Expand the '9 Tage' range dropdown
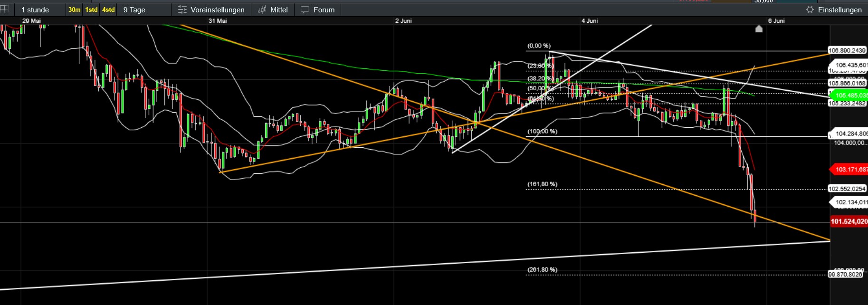This screenshot has width=868, height=305. click(x=144, y=10)
